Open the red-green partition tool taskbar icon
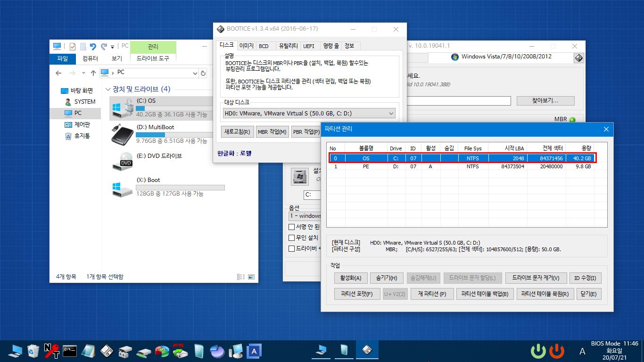644x362 pixels. (x=162, y=351)
